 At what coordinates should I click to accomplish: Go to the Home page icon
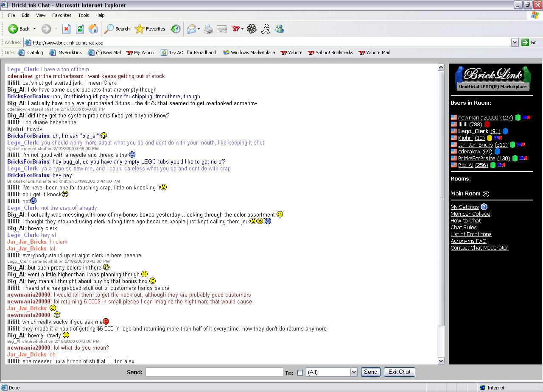93,29
